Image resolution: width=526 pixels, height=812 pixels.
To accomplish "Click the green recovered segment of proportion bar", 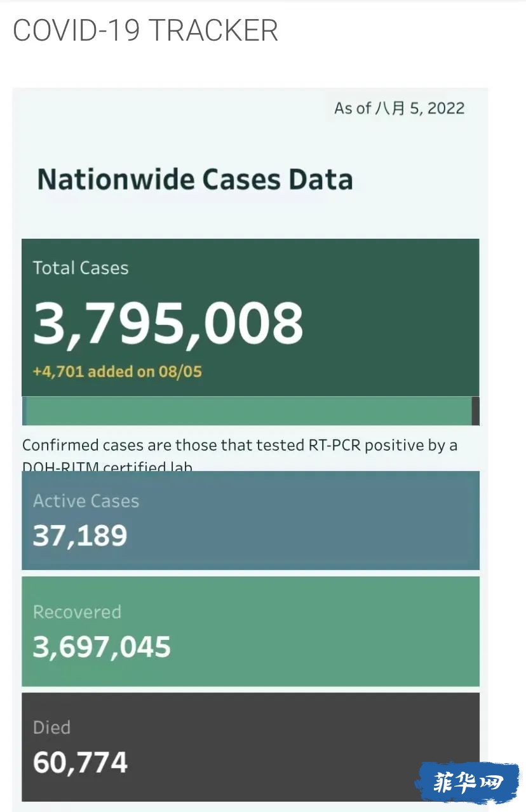I will [249, 411].
